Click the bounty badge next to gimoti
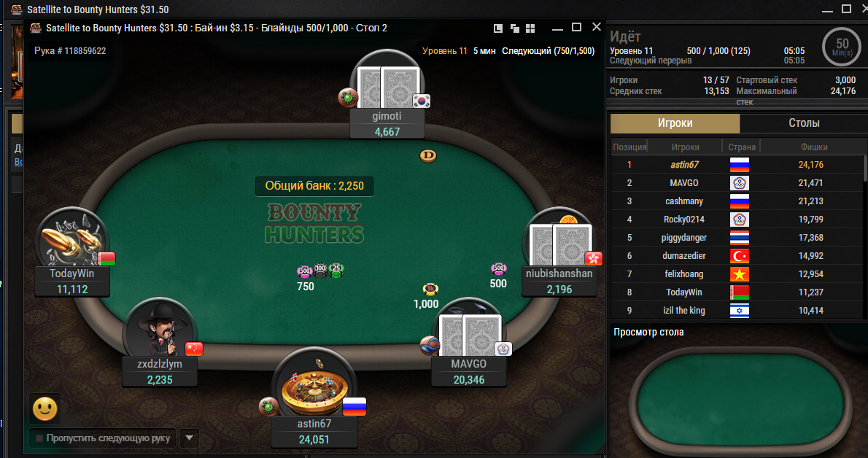The width and height of the screenshot is (868, 458). click(x=348, y=98)
